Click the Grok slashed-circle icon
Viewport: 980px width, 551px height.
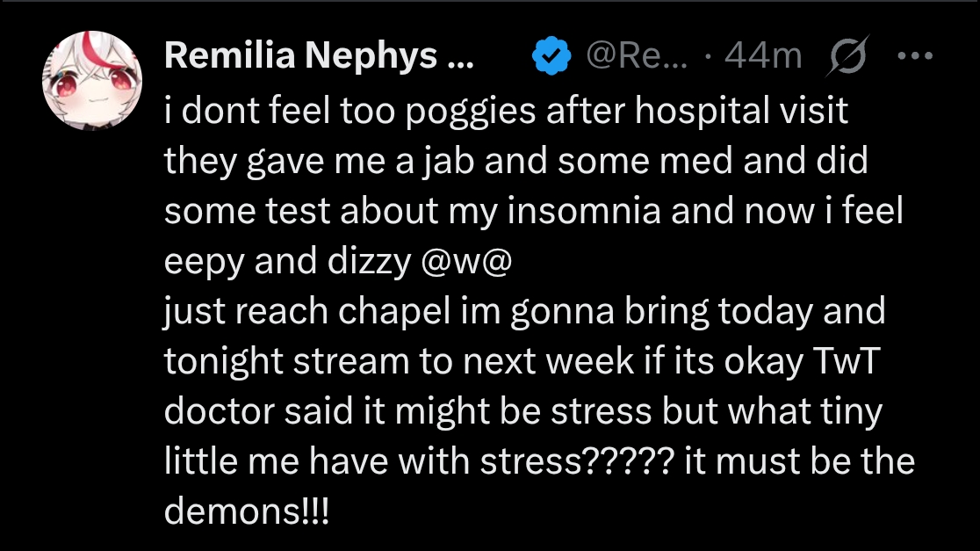tap(847, 57)
